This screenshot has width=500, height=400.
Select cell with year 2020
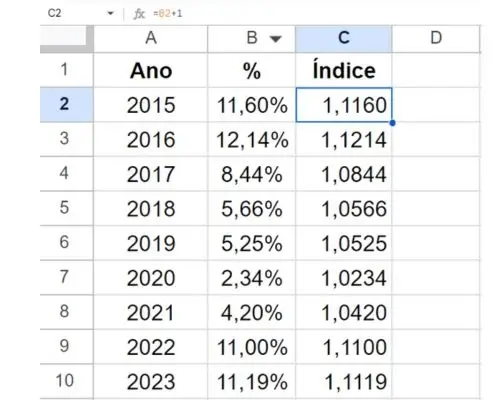(x=151, y=278)
